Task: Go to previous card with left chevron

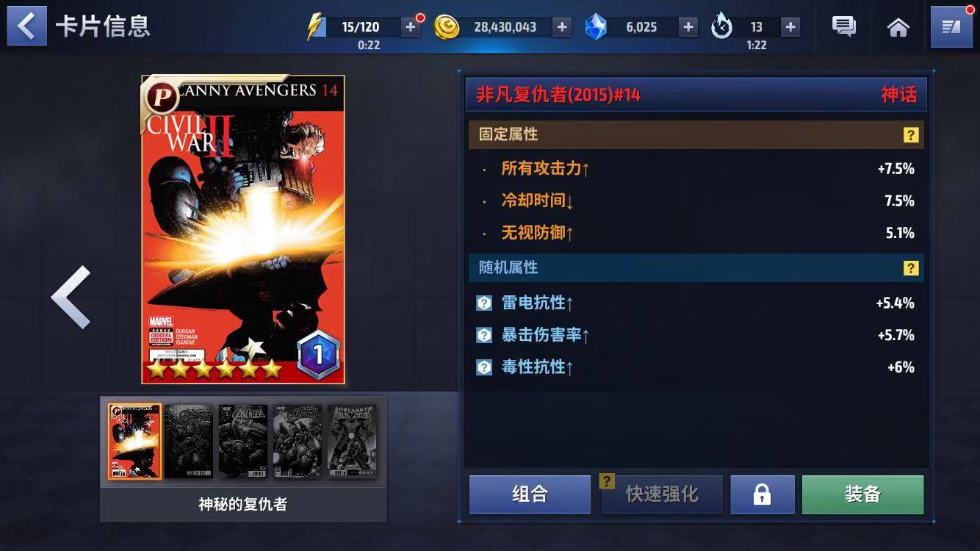Action: pos(71,297)
